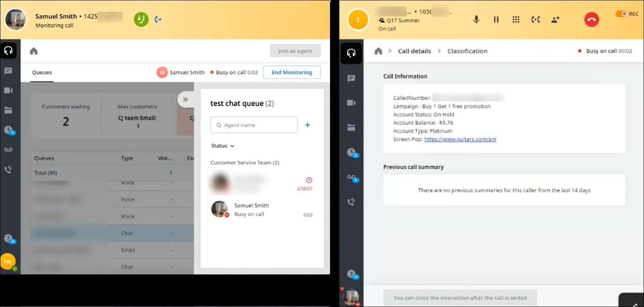Click the transfer call icon

click(x=535, y=19)
